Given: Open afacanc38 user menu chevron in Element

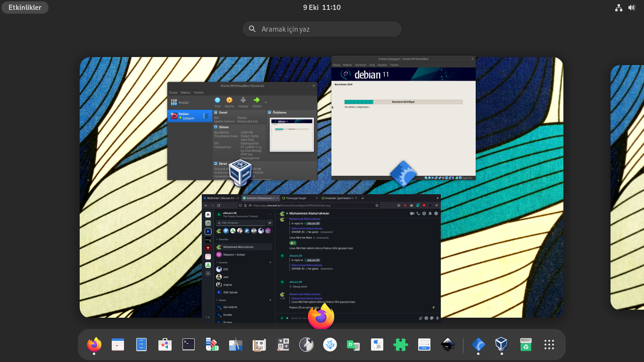Looking at the screenshot, I should (x=270, y=214).
